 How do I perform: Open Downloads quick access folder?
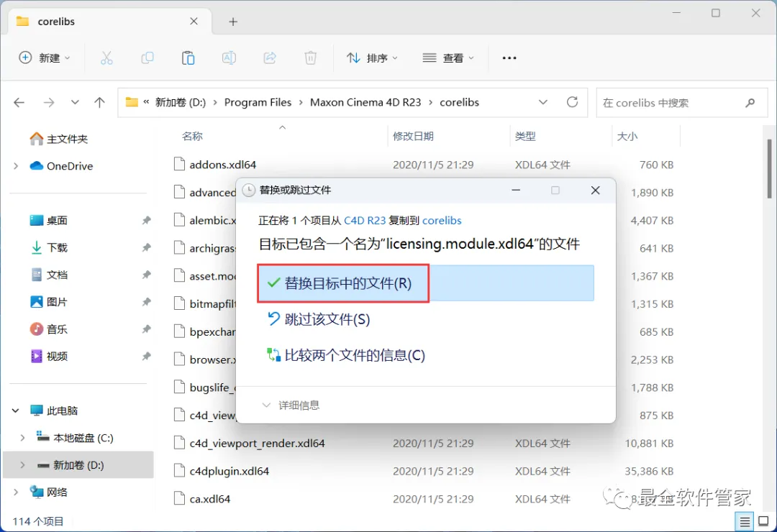coord(49,248)
